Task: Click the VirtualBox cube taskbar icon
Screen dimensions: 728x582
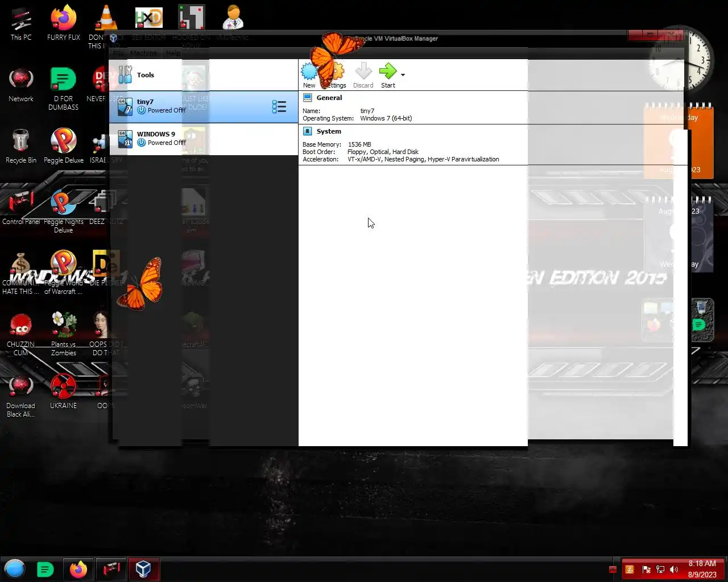Action: click(143, 569)
